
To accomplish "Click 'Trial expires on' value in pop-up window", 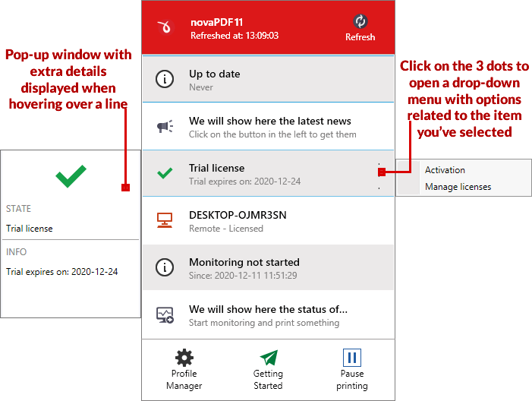I will pyautogui.click(x=61, y=272).
